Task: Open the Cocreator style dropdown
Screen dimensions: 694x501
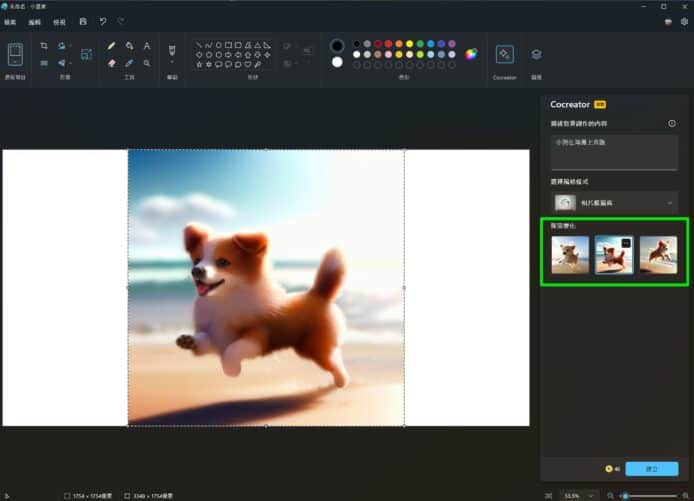Action: coord(614,203)
